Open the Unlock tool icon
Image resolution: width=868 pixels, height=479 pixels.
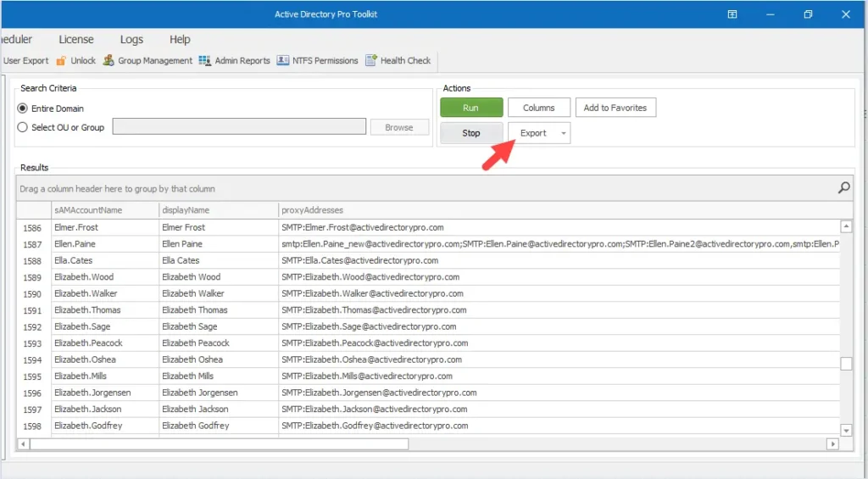click(61, 60)
